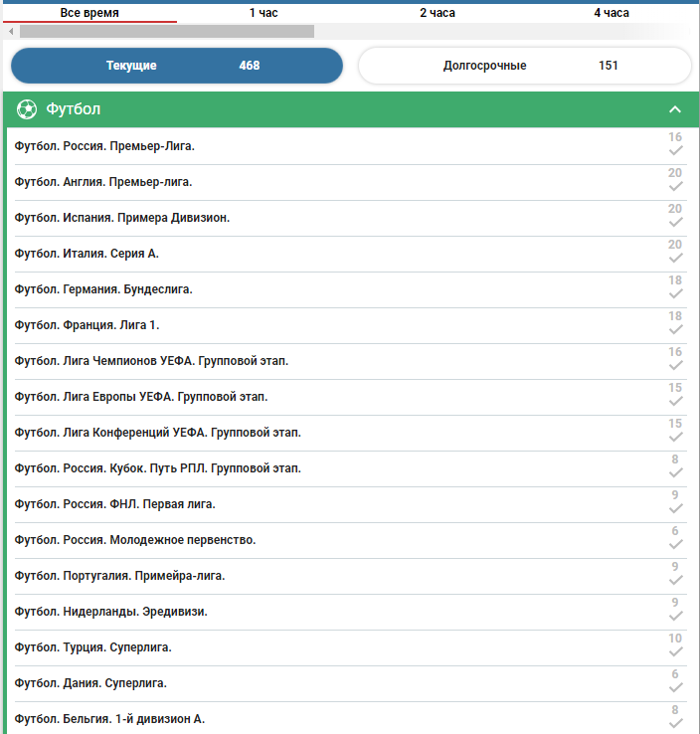
Task: Toggle checkmark for Россия. Кубок. Путь РПЛ row
Action: 675,473
